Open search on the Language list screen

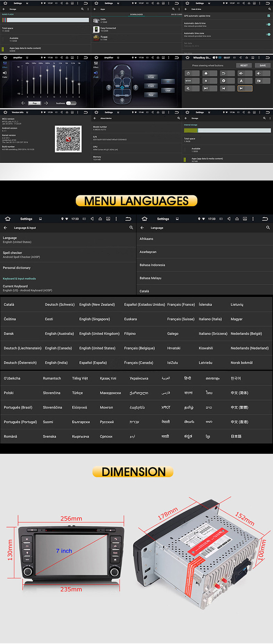(268, 227)
